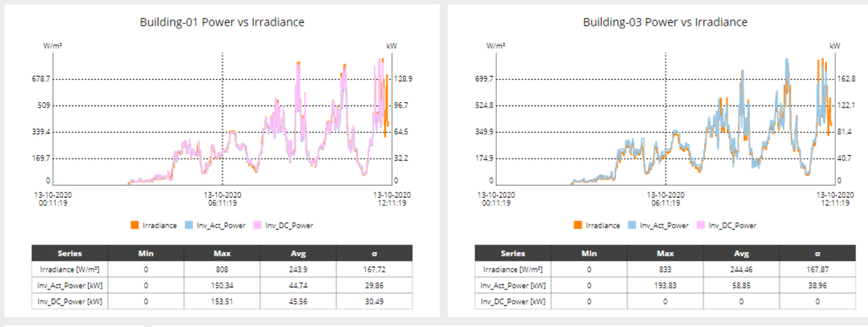Click average power value 58,85
Viewport: 868px width, 327px height.
(741, 285)
